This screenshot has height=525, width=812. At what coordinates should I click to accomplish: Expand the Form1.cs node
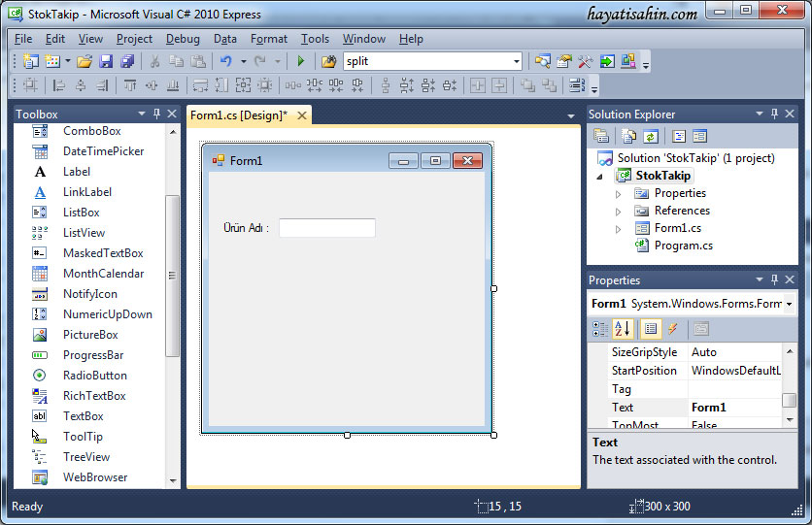click(x=618, y=229)
